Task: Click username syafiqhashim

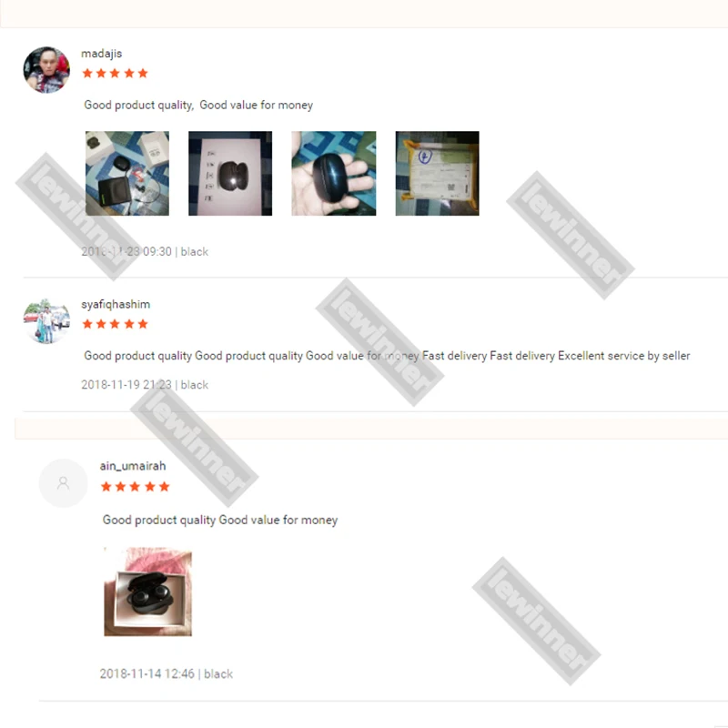Action: point(116,304)
